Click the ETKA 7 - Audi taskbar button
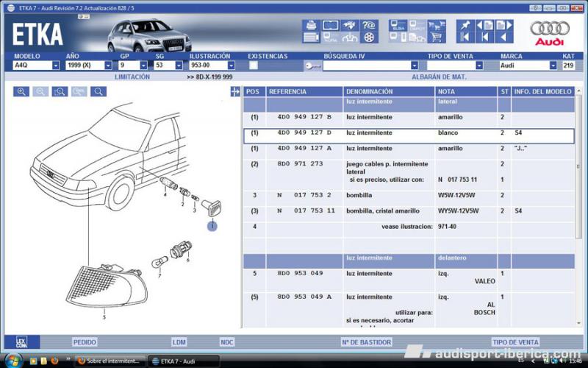Image resolution: width=588 pixels, height=368 pixels. point(183,361)
